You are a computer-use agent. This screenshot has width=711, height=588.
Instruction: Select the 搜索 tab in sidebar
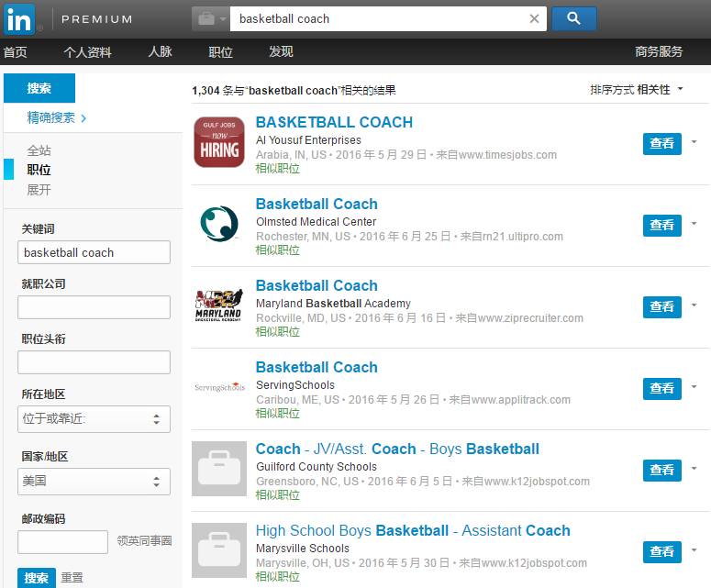pos(39,88)
